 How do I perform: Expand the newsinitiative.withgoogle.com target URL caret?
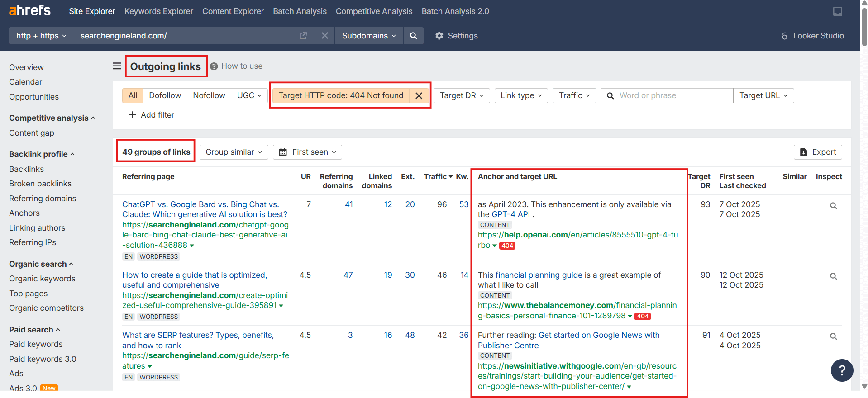629,387
